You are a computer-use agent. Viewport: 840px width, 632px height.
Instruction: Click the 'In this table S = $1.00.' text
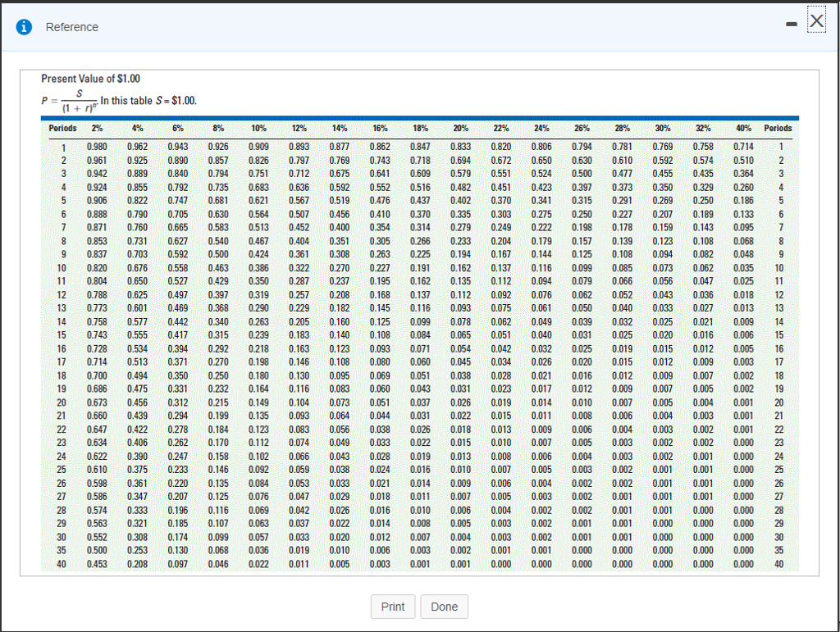coord(148,101)
